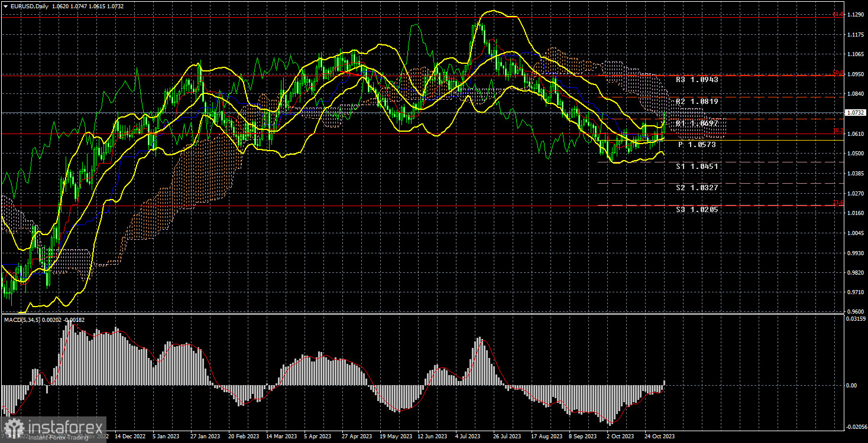Click price axis value 0.9930
Image resolution: width=868 pixels, height=443 pixels.
click(x=855, y=253)
